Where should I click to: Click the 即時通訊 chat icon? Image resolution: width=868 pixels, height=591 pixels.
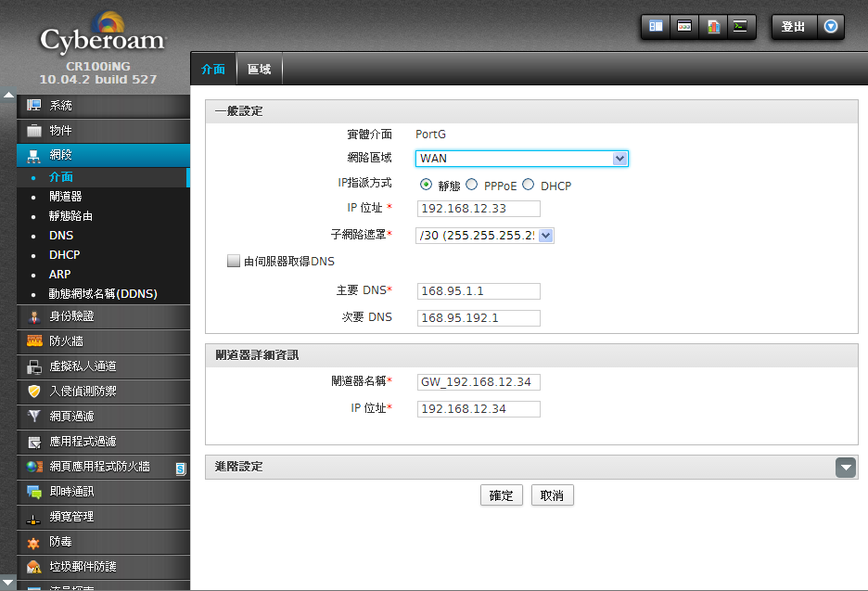click(x=34, y=492)
